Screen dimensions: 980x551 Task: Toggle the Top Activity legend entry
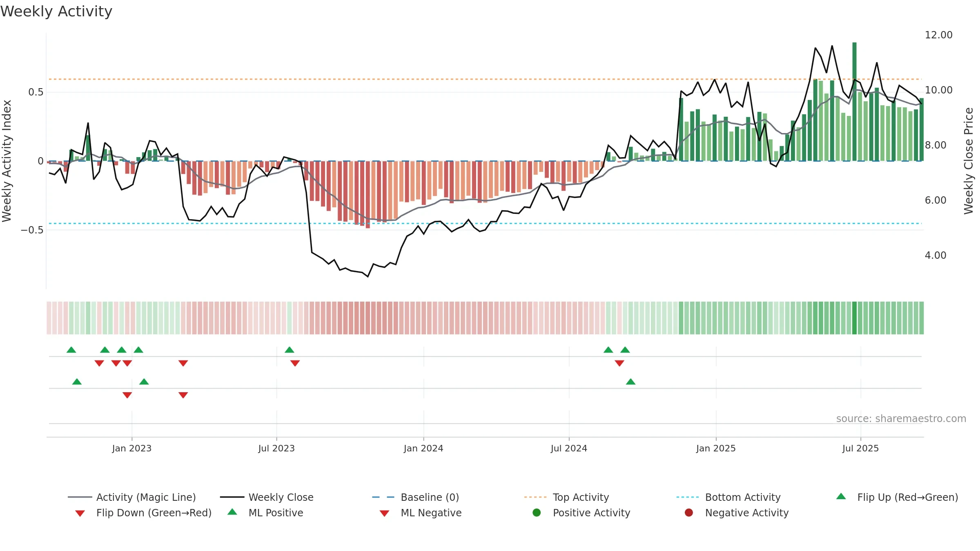pyautogui.click(x=566, y=497)
